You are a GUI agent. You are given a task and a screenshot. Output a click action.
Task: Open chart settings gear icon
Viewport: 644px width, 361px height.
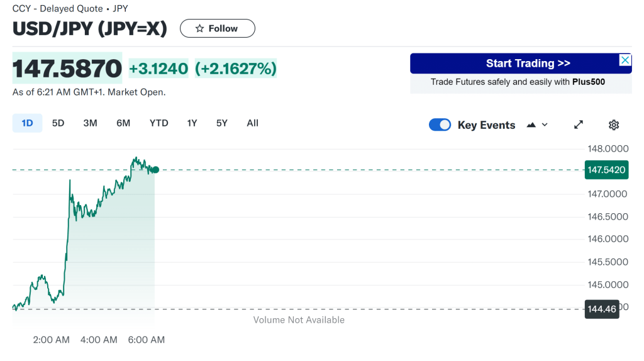[614, 125]
